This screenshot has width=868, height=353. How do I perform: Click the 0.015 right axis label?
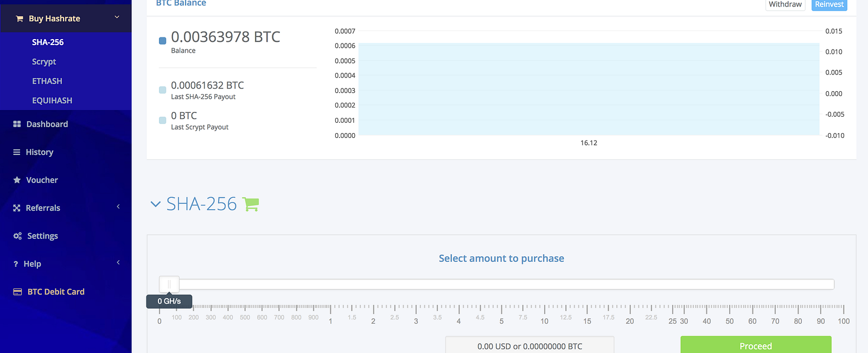pos(834,31)
